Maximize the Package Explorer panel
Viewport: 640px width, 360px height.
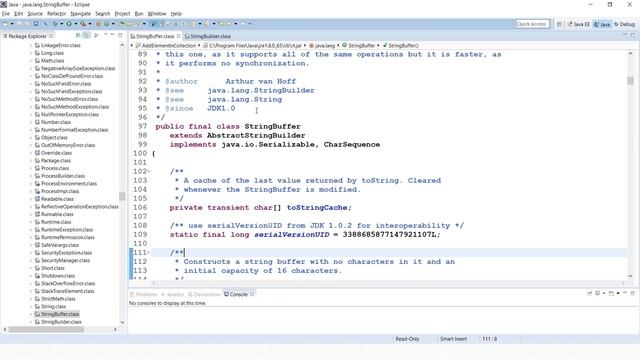(x=120, y=35)
